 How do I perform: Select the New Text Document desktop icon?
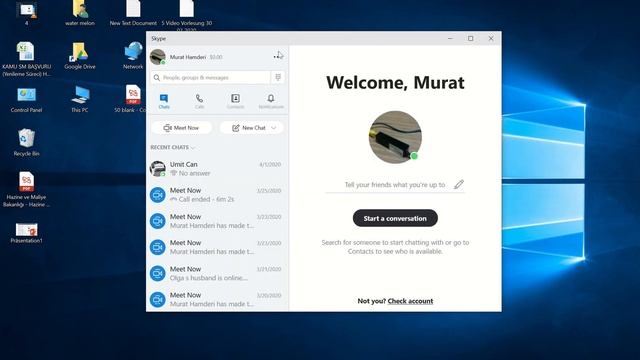[x=133, y=13]
